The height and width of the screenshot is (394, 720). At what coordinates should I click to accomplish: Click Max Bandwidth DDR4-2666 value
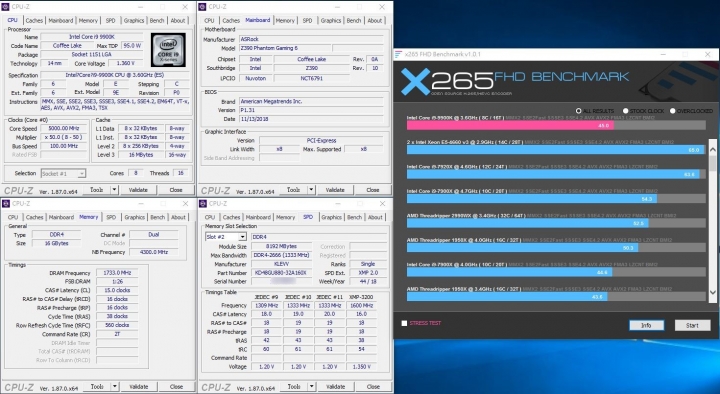(x=281, y=255)
